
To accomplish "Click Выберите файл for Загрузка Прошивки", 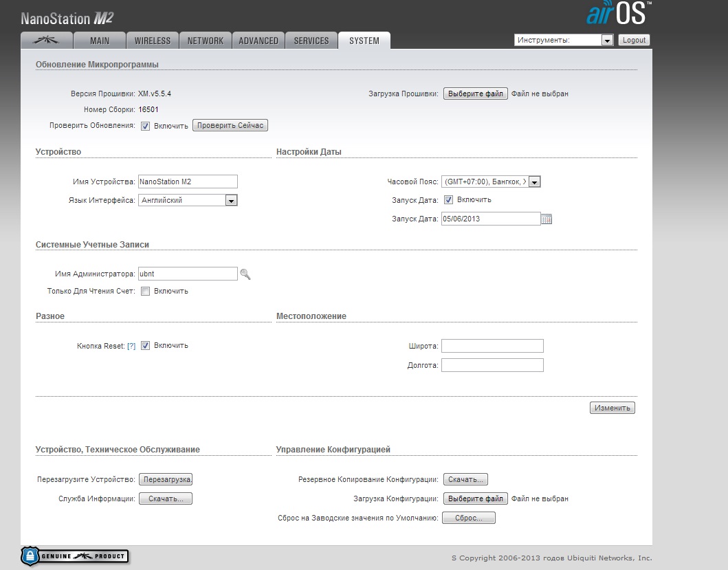I will 476,94.
